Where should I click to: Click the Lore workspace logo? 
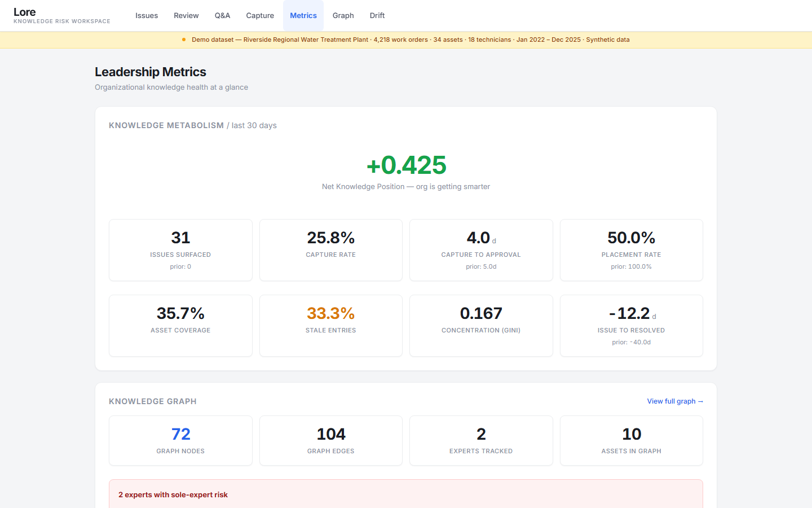pyautogui.click(x=25, y=12)
